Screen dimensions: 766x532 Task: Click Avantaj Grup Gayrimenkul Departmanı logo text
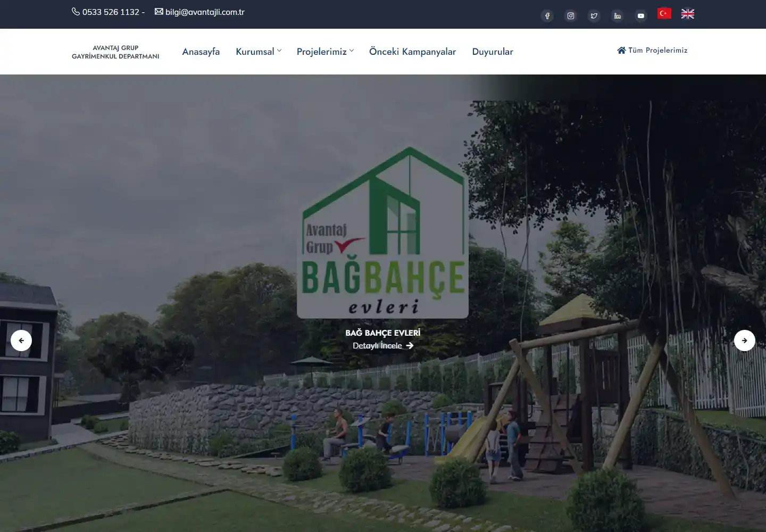coord(115,52)
